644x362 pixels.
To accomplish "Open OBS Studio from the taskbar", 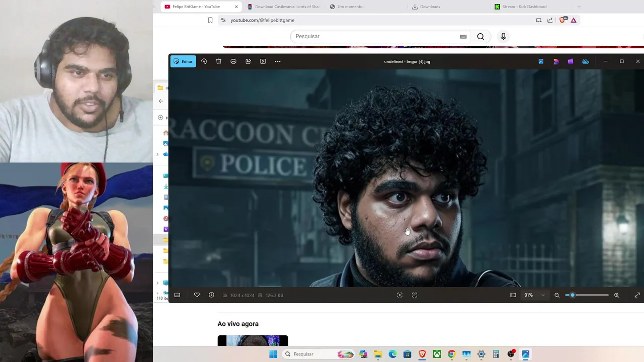I will click(x=511, y=354).
